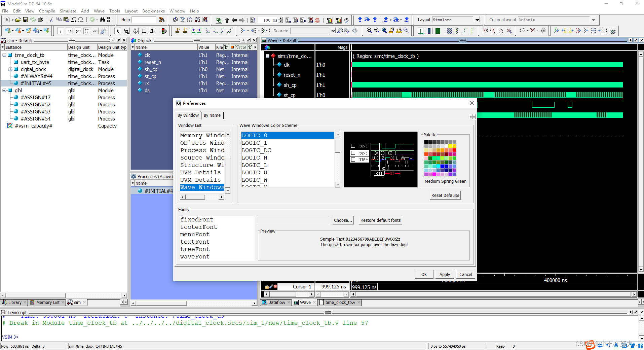Screen dimensions: 644x350
Task: Open the Simulate menu
Action: (68, 11)
